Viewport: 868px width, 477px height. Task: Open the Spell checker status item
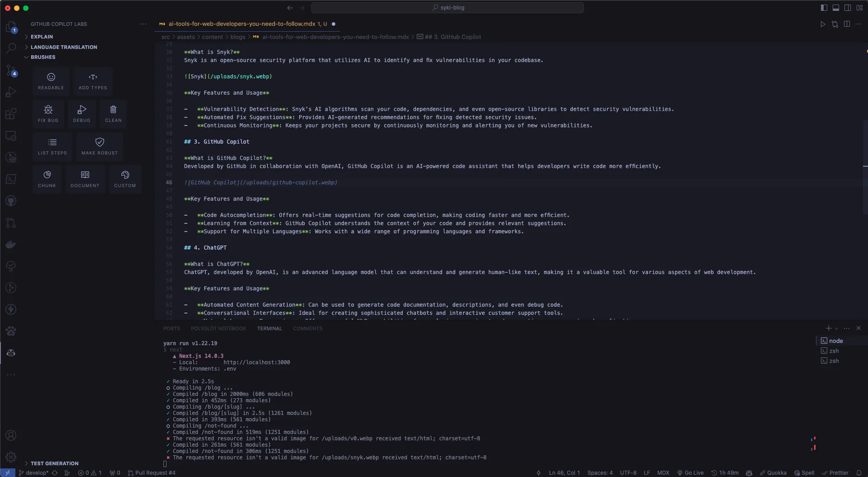804,473
